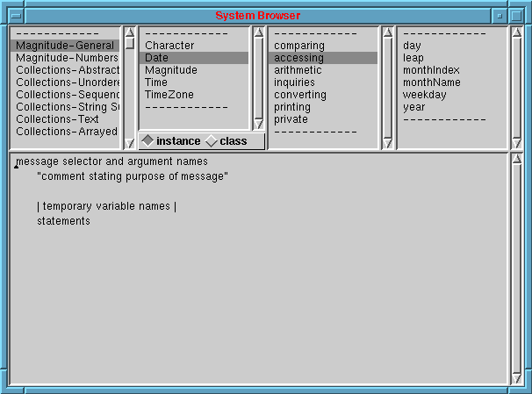Select the comparing protocol
This screenshot has height=394, width=532.
coord(323,46)
